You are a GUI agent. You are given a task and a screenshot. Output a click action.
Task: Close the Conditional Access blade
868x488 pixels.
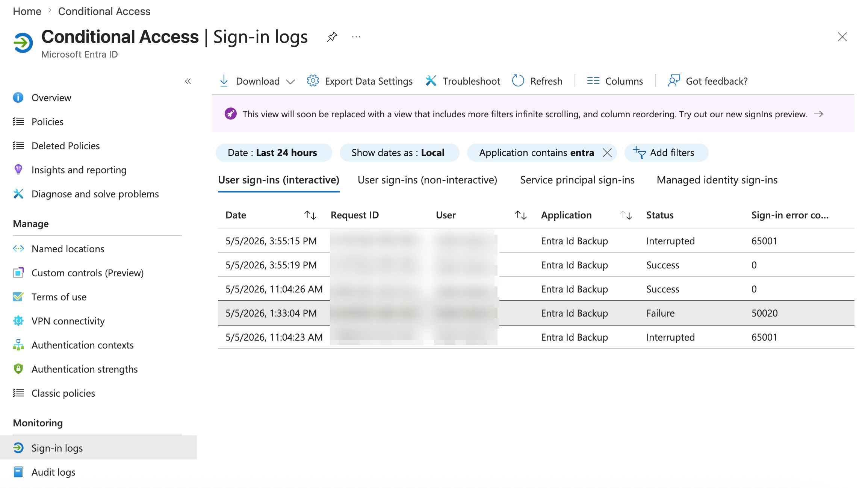coord(842,37)
